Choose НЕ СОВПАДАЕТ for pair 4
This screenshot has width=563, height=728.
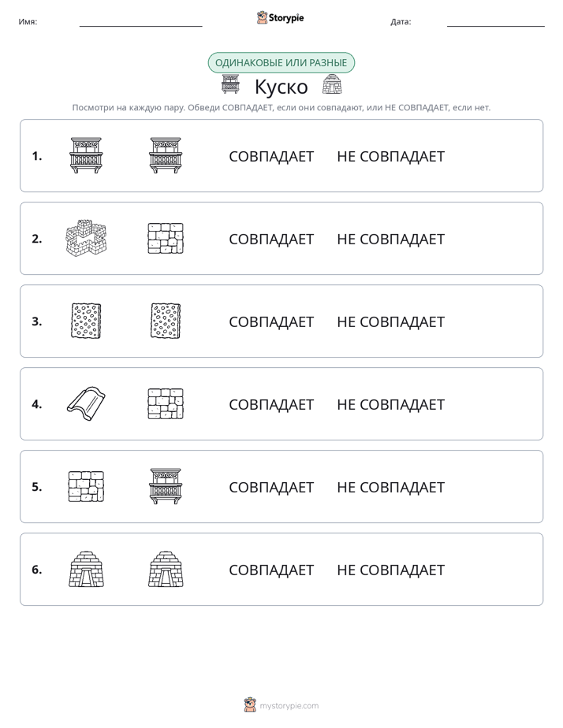tap(390, 404)
